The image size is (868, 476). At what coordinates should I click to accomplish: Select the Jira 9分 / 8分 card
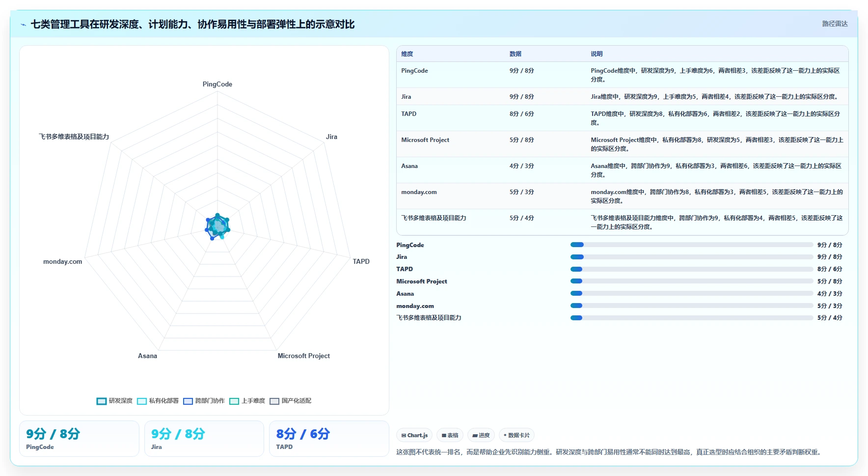point(204,439)
